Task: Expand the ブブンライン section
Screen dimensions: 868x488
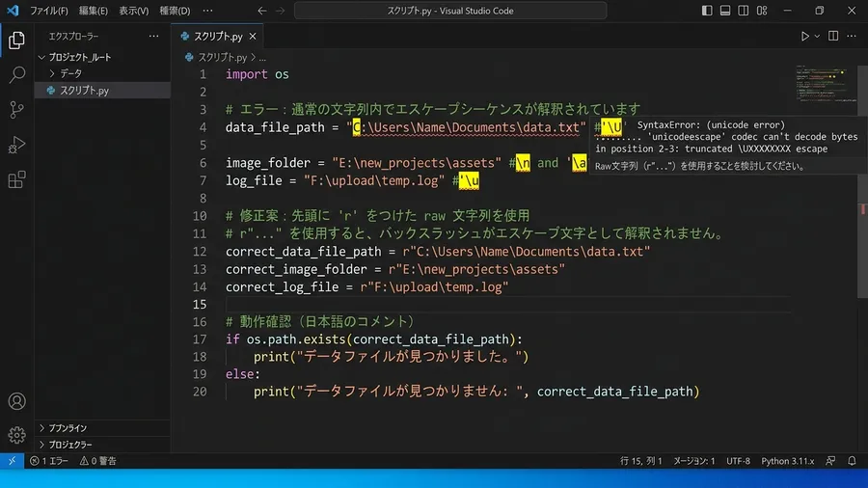Action: click(x=67, y=428)
